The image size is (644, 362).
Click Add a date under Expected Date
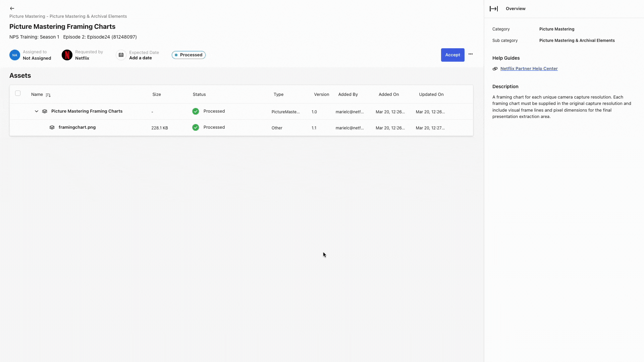pos(141,58)
